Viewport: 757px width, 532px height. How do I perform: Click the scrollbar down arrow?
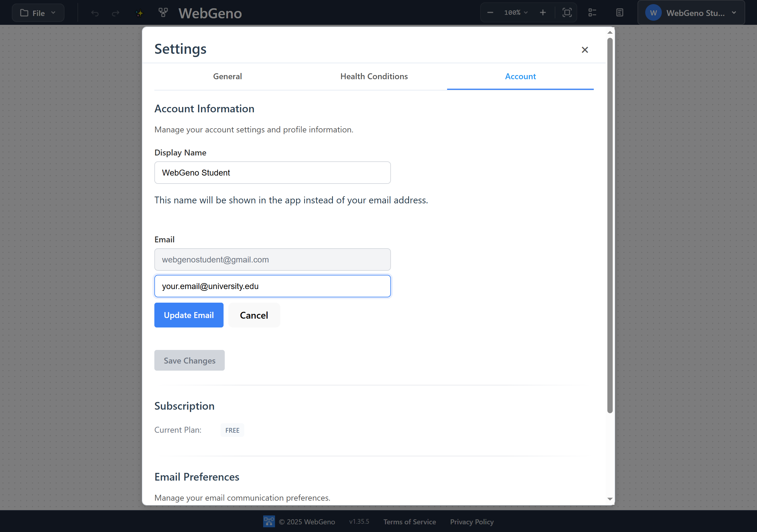(610, 499)
